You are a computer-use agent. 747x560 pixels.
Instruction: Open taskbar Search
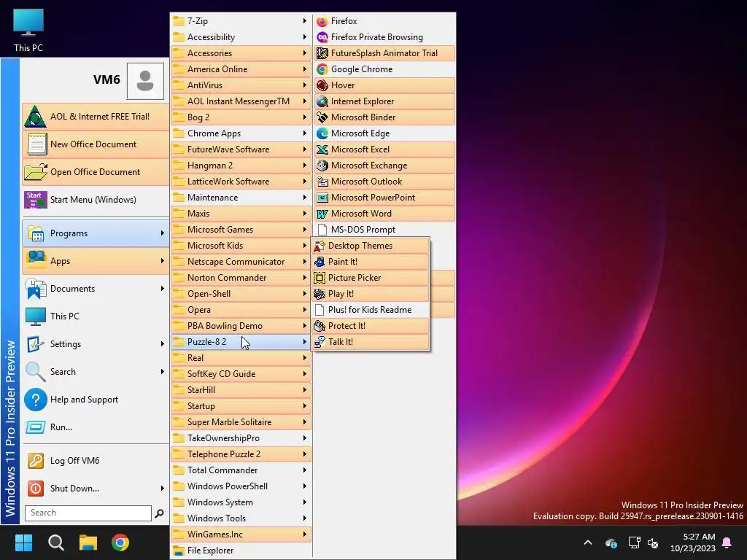point(55,542)
